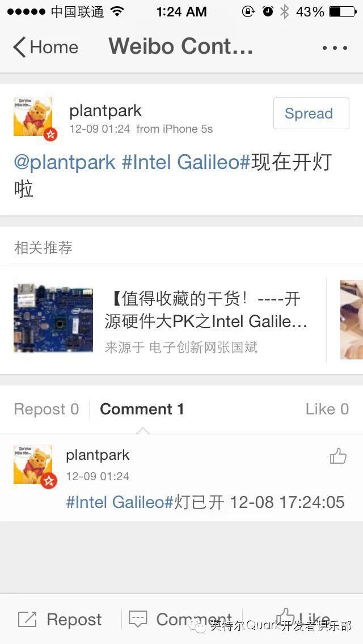363x644 pixels.
Task: Open plantpark's Winnie the Pooh avatar in post
Action: click(33, 117)
